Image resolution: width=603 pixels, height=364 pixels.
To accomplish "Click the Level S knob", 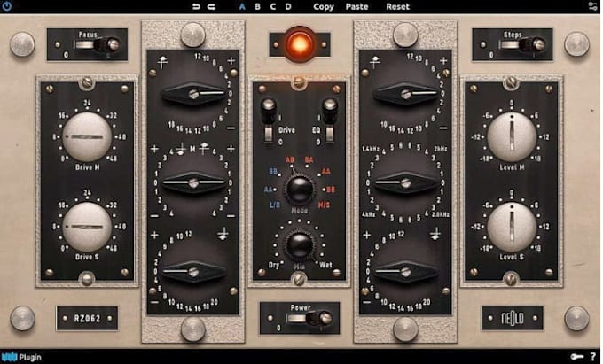I will click(512, 227).
